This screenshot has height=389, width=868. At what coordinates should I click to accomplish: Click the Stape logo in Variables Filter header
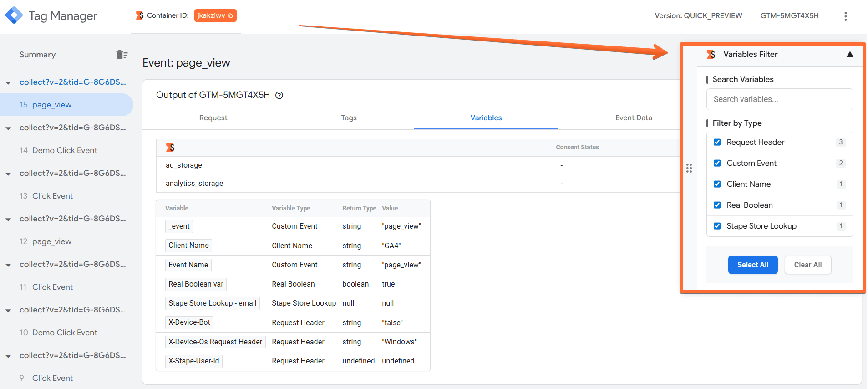[711, 55]
